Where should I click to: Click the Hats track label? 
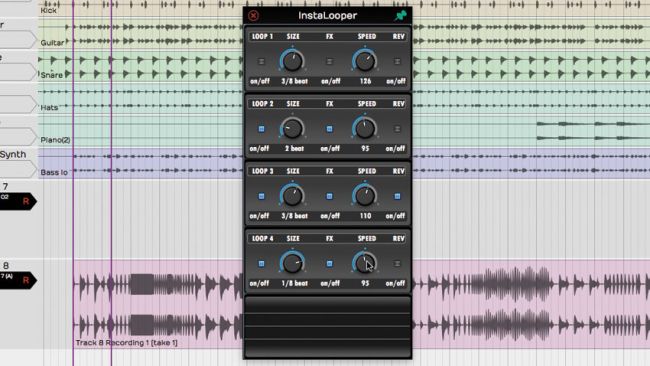49,108
